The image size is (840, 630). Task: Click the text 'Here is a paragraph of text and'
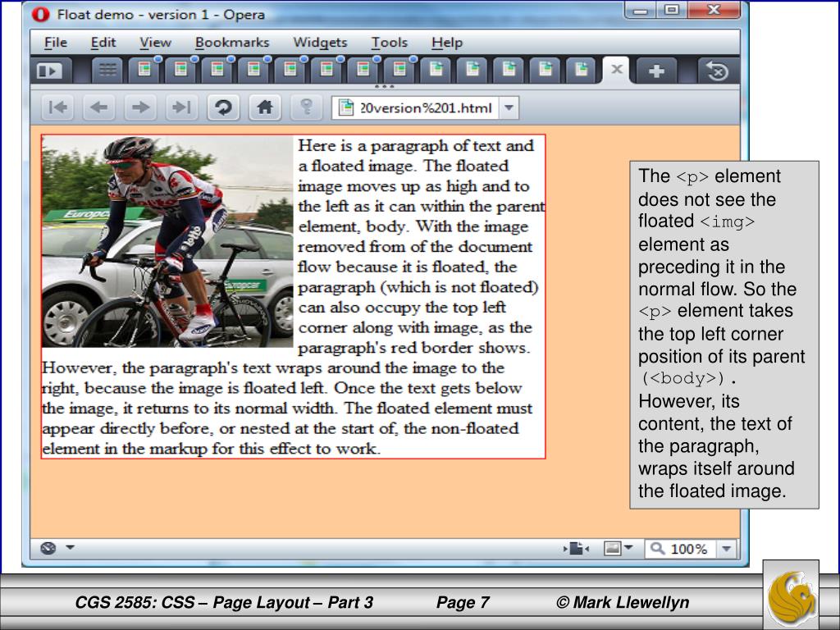coord(416,146)
